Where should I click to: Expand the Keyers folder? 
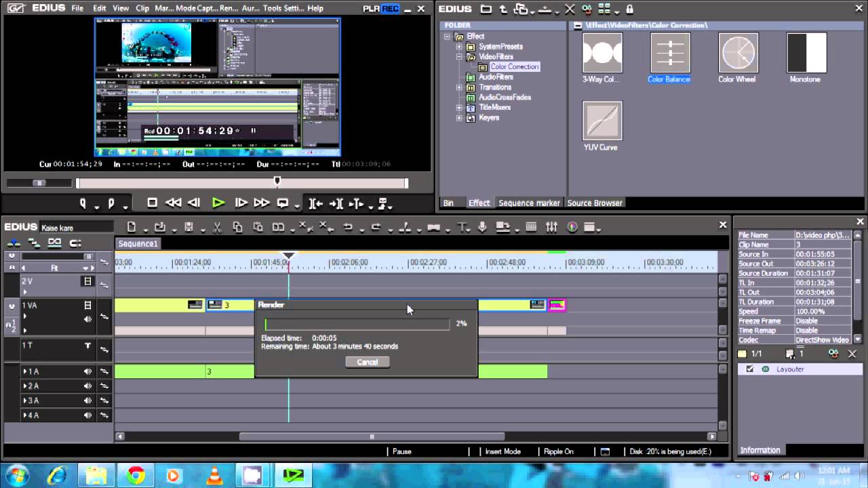click(459, 118)
